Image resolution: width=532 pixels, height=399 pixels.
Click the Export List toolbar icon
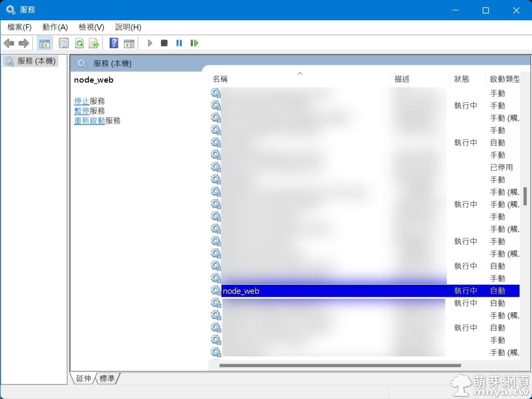click(94, 43)
